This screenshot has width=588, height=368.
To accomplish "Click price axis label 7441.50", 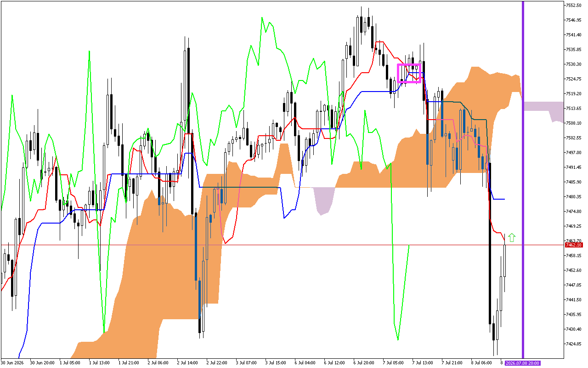I will (573, 300).
